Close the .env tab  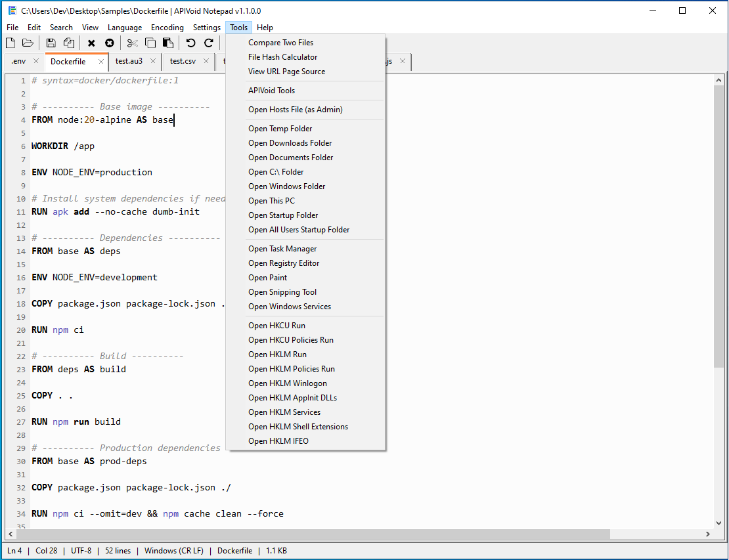point(36,61)
